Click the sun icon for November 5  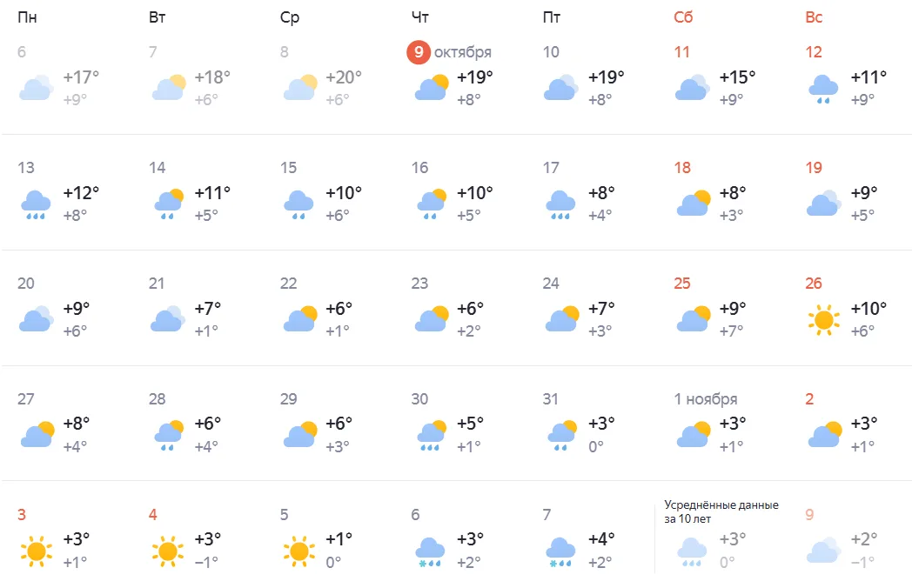(298, 551)
